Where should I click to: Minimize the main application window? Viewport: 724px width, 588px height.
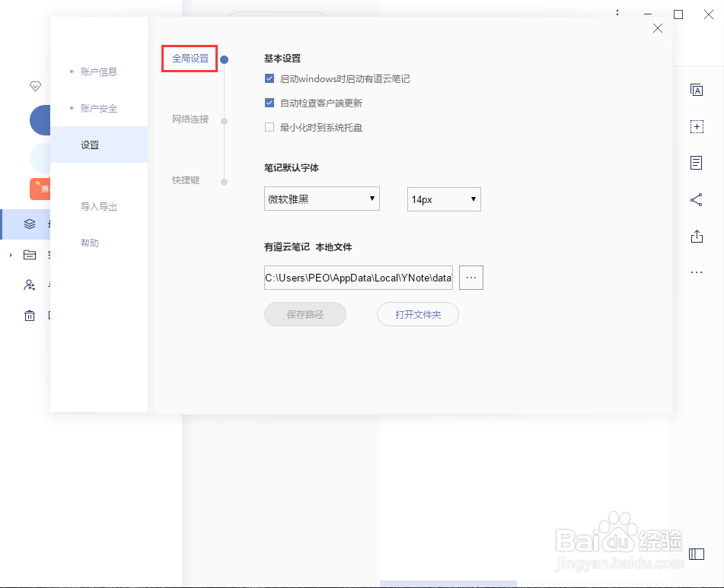(648, 14)
